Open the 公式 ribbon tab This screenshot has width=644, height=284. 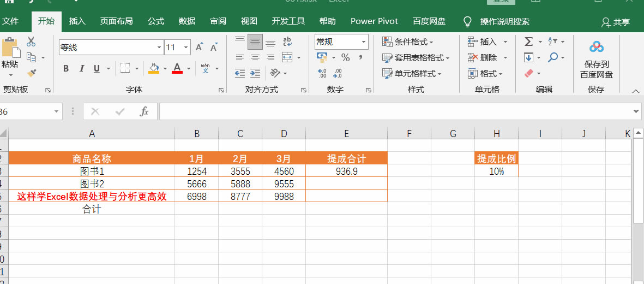coord(156,21)
